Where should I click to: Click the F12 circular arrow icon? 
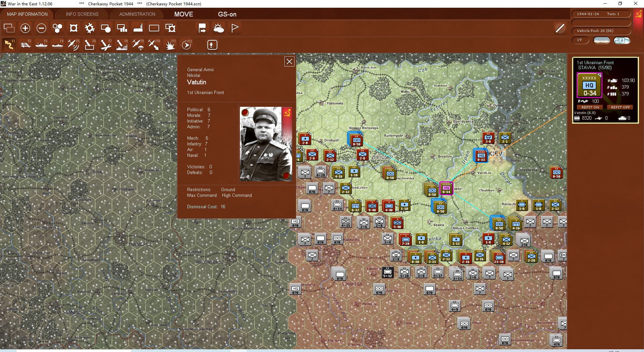tap(186, 44)
